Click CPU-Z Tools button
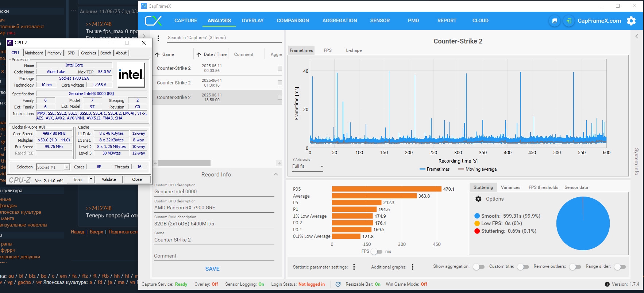Image resolution: width=644 pixels, height=293 pixels. 78,179
